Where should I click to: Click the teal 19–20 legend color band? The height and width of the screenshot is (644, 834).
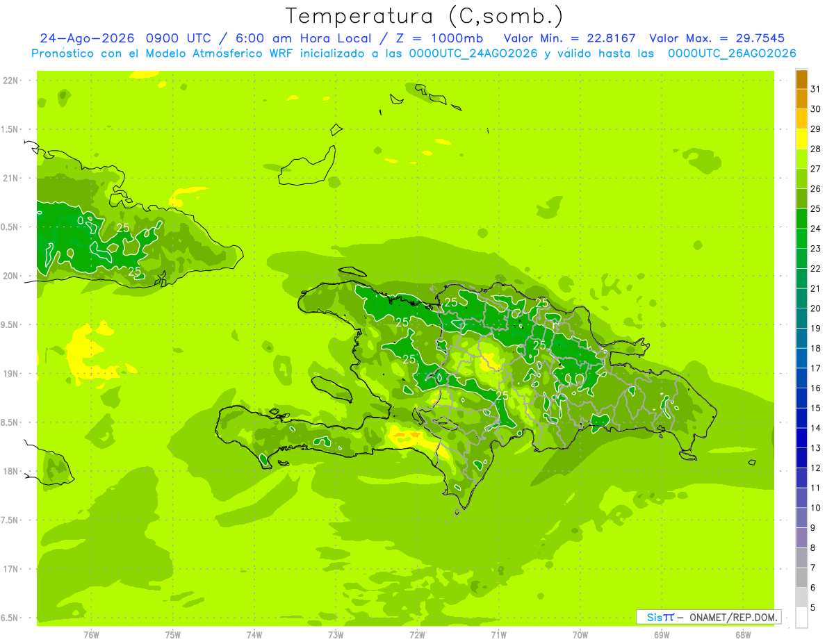click(x=801, y=318)
